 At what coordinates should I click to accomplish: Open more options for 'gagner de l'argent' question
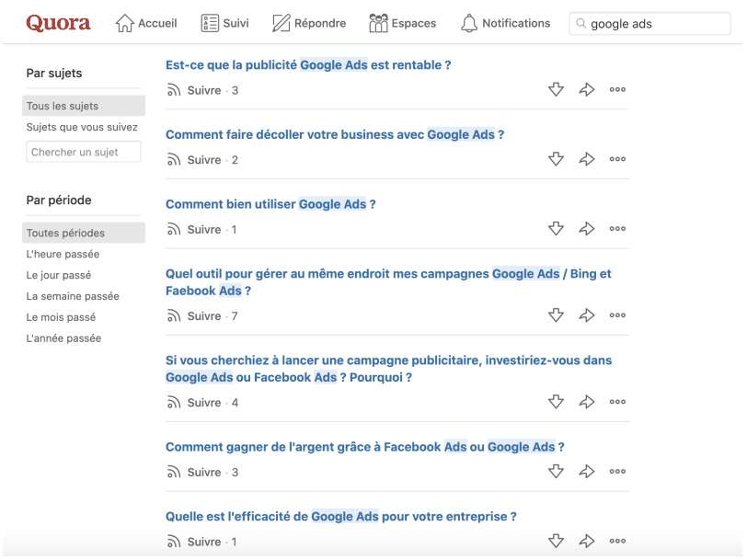pyautogui.click(x=617, y=471)
